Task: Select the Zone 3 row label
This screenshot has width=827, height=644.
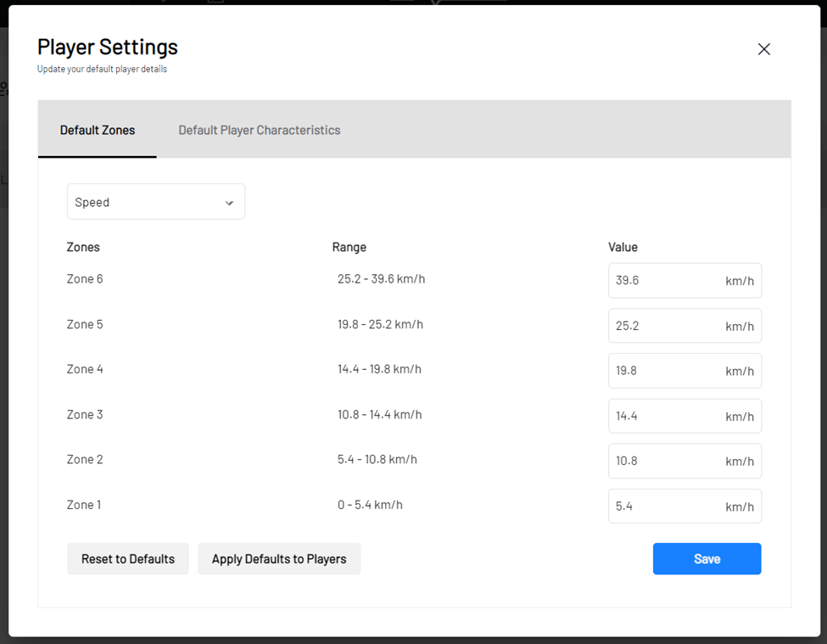Action: coord(85,415)
